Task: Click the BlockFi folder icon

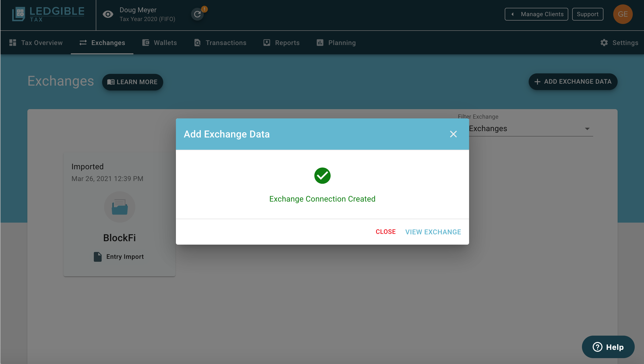Action: tap(119, 207)
